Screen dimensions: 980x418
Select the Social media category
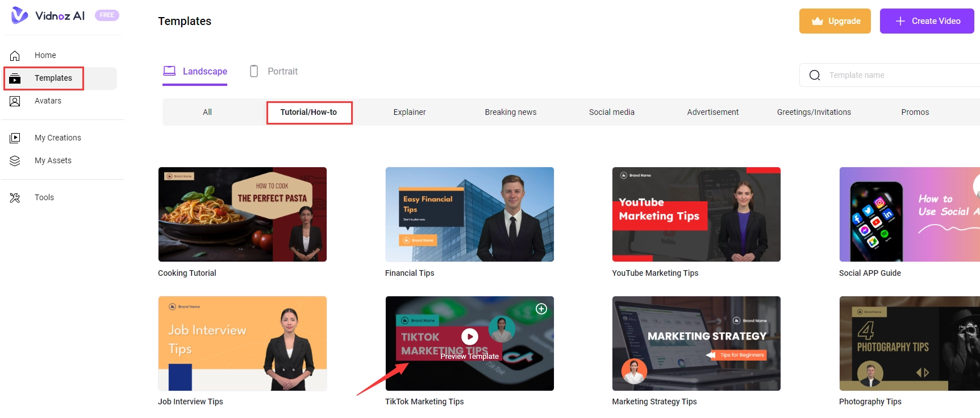611,112
